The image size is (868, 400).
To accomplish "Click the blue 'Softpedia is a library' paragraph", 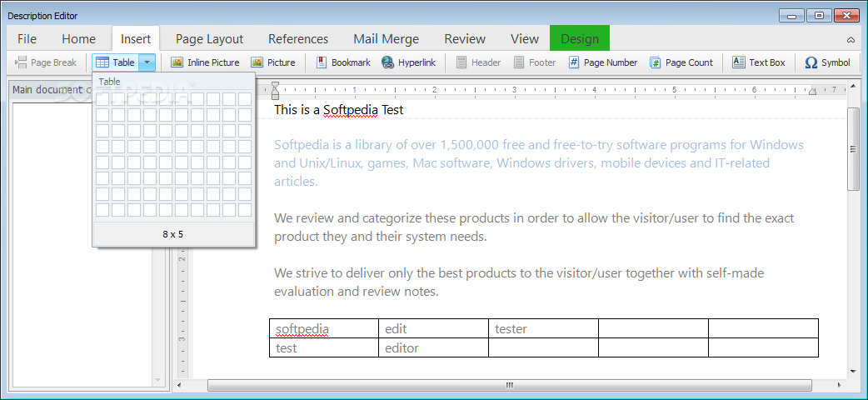I will (539, 162).
